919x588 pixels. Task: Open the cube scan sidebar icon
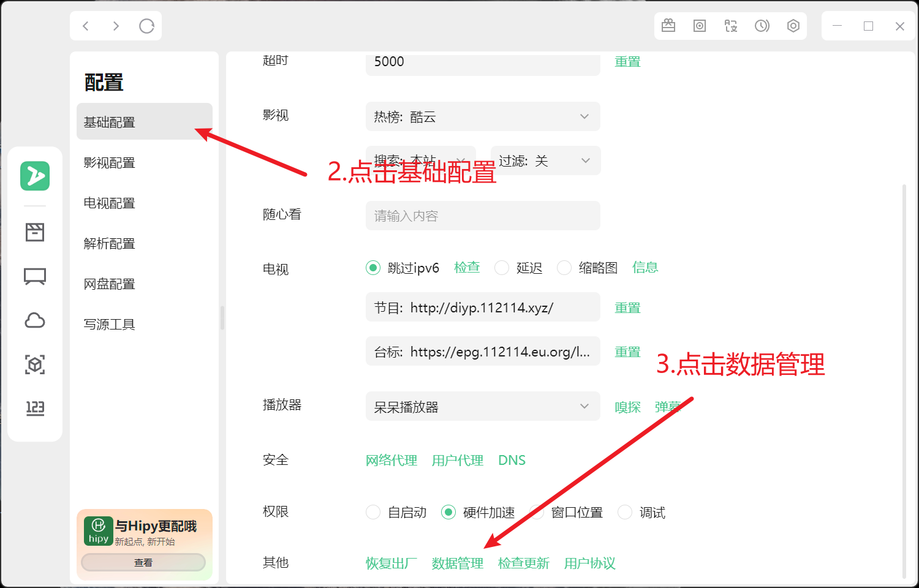35,364
